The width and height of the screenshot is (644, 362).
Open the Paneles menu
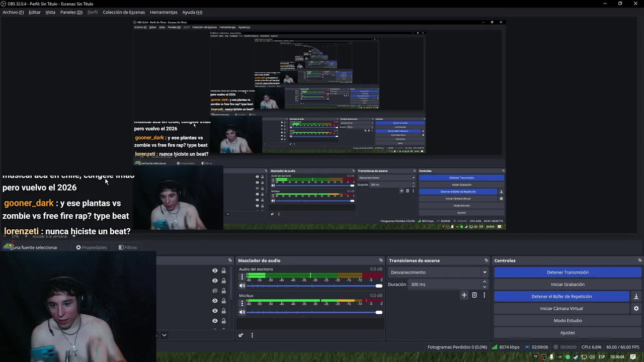click(71, 12)
